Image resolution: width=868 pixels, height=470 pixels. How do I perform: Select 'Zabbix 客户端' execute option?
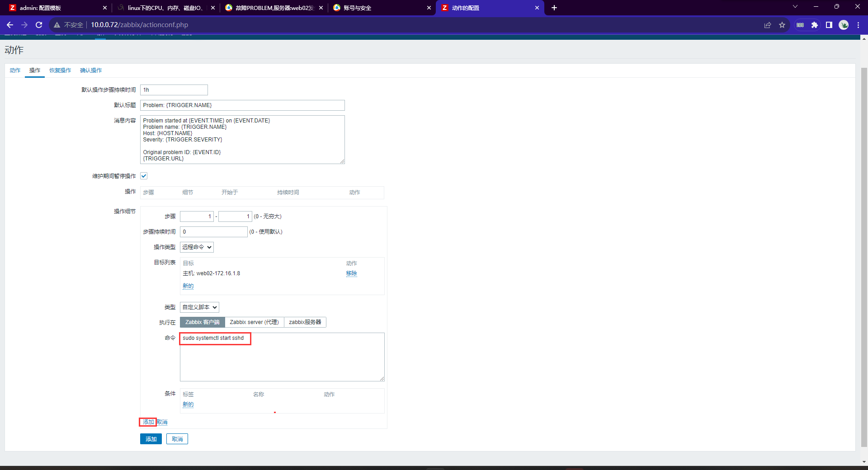click(202, 322)
